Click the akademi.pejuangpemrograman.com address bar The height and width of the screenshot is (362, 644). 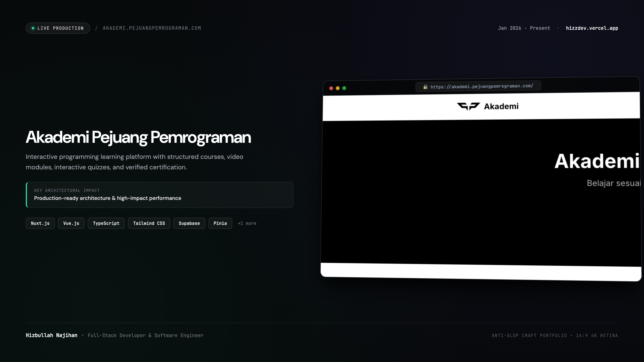(478, 86)
